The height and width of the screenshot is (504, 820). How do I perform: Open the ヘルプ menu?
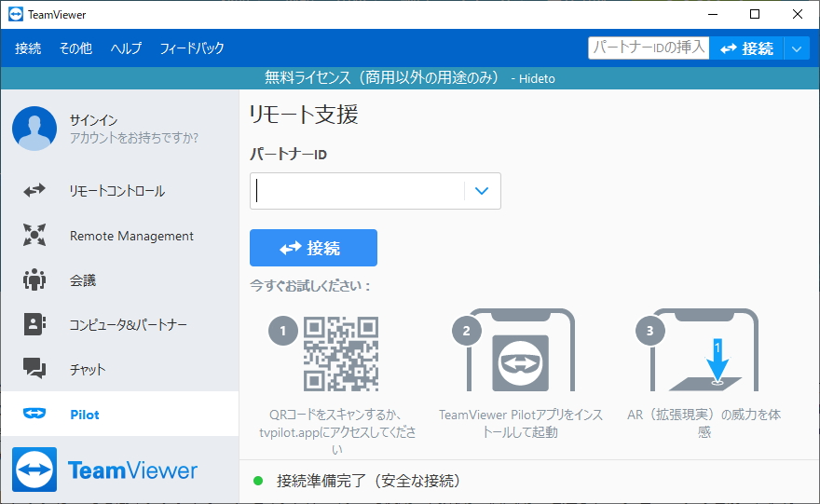pos(126,48)
